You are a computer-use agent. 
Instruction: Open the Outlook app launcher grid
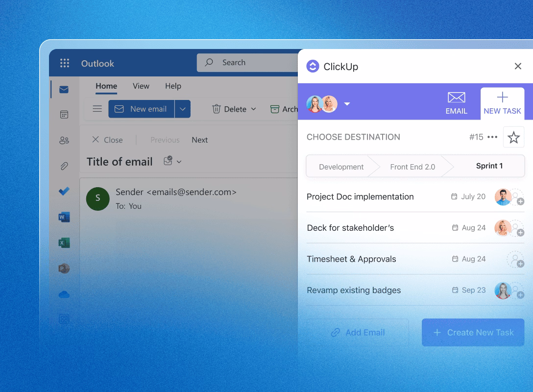pyautogui.click(x=65, y=63)
